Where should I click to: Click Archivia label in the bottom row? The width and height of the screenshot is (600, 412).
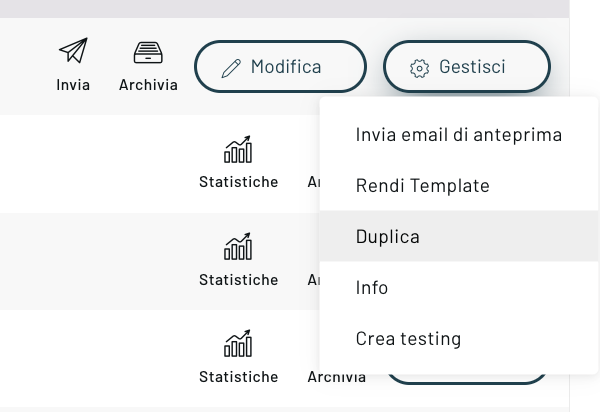(x=336, y=377)
